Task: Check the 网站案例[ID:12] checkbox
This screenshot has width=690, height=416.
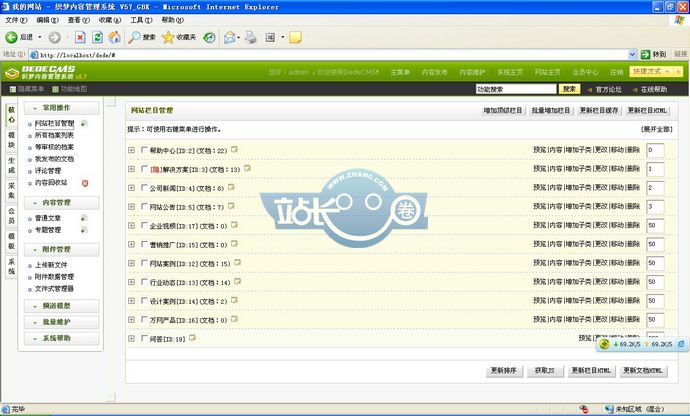Action: tap(144, 263)
